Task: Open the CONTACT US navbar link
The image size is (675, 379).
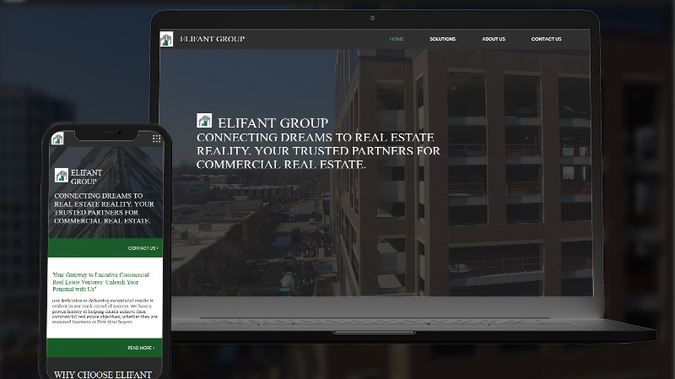Action: [546, 39]
